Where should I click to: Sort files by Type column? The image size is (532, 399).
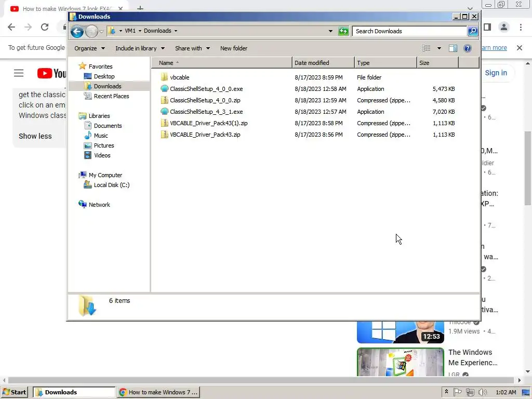click(385, 63)
